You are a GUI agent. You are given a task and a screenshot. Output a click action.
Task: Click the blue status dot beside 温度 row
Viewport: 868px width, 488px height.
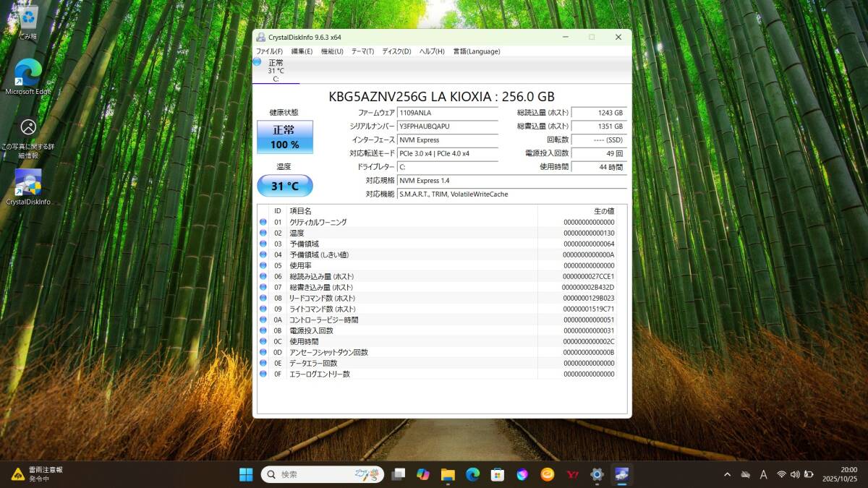tap(263, 233)
